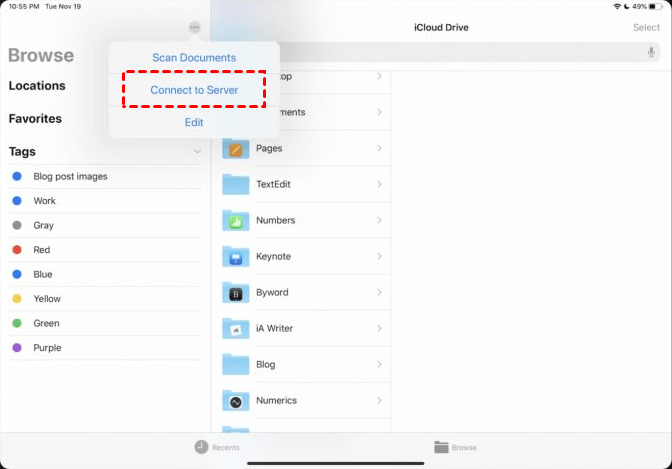Check the Wi-Fi status icon
The width and height of the screenshot is (672, 469).
coord(617,6)
